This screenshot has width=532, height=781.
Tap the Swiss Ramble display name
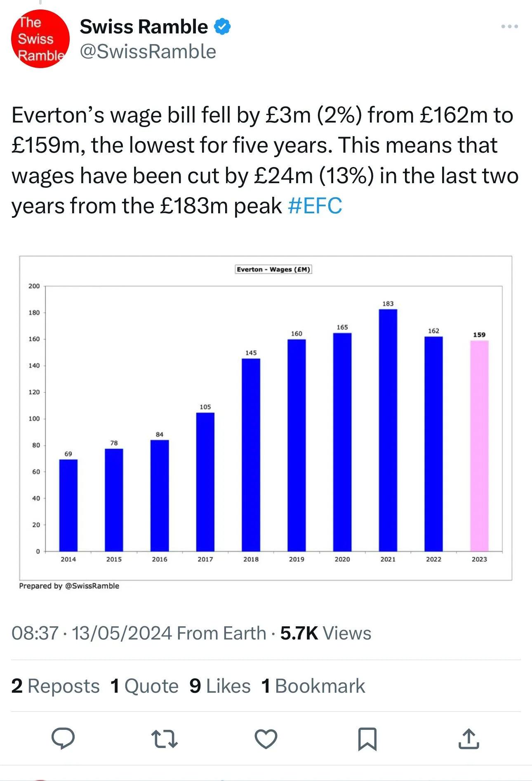point(144,27)
